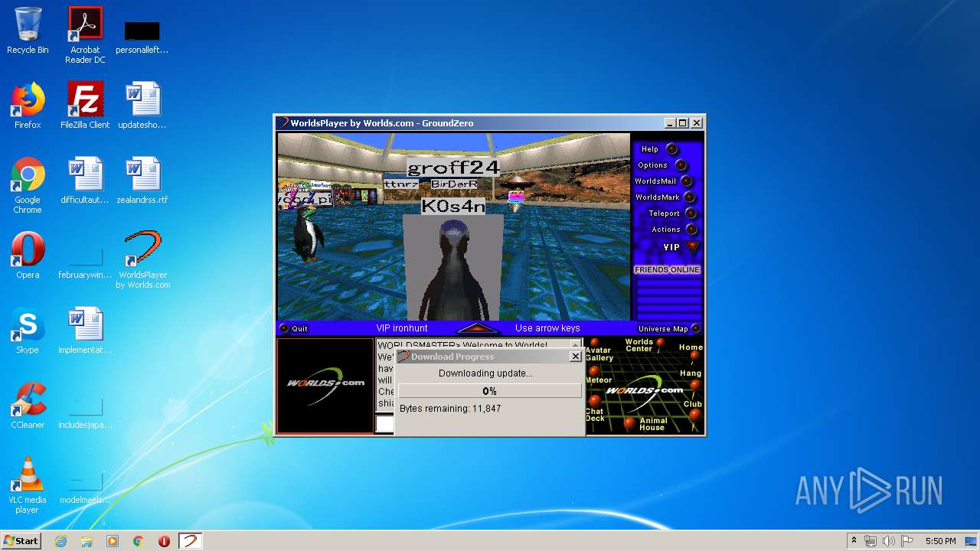Click the red up-arrow below the 3D view
The image size is (980, 551).
click(478, 328)
